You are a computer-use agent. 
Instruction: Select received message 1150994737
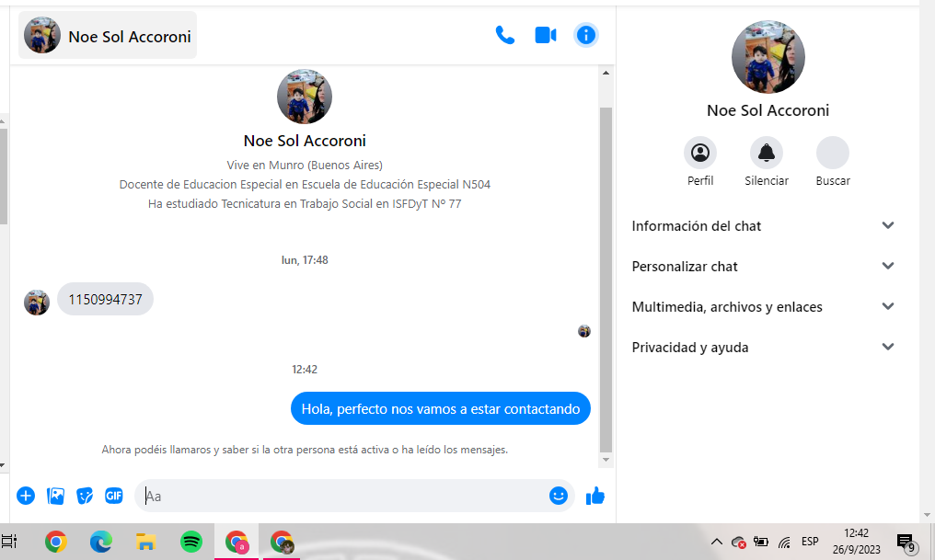[106, 299]
